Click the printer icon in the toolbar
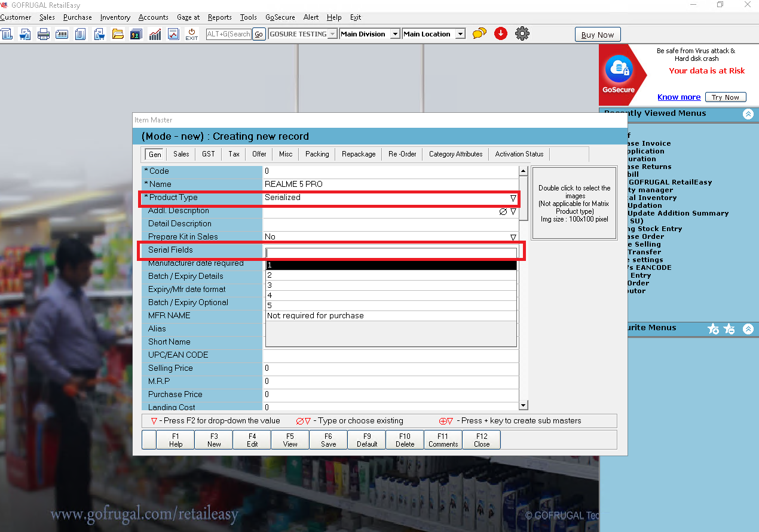 [x=44, y=34]
